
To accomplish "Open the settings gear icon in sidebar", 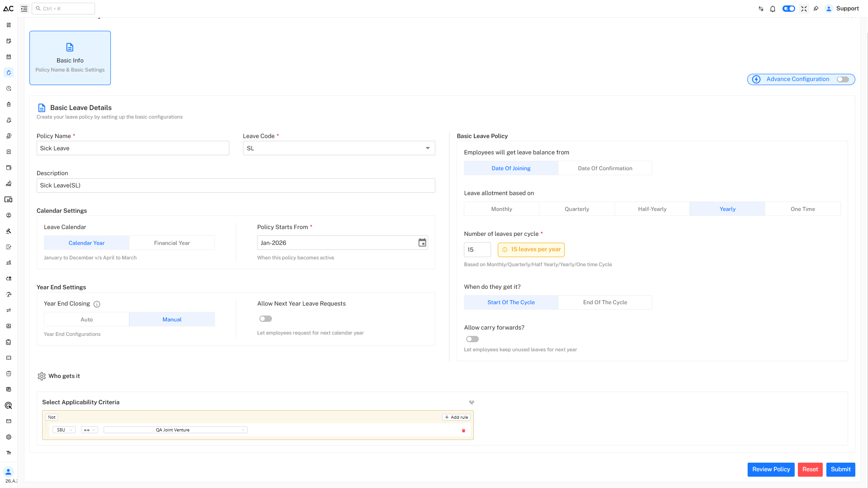I will (9, 437).
